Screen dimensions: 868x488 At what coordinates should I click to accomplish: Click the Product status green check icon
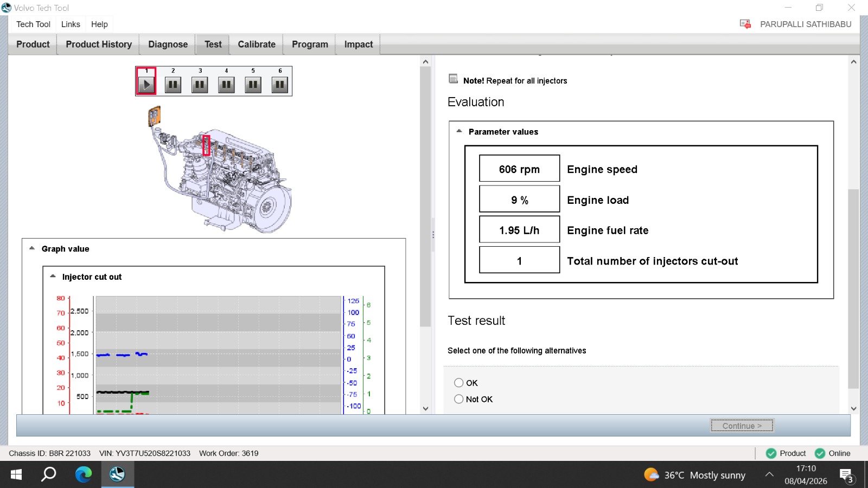point(771,453)
